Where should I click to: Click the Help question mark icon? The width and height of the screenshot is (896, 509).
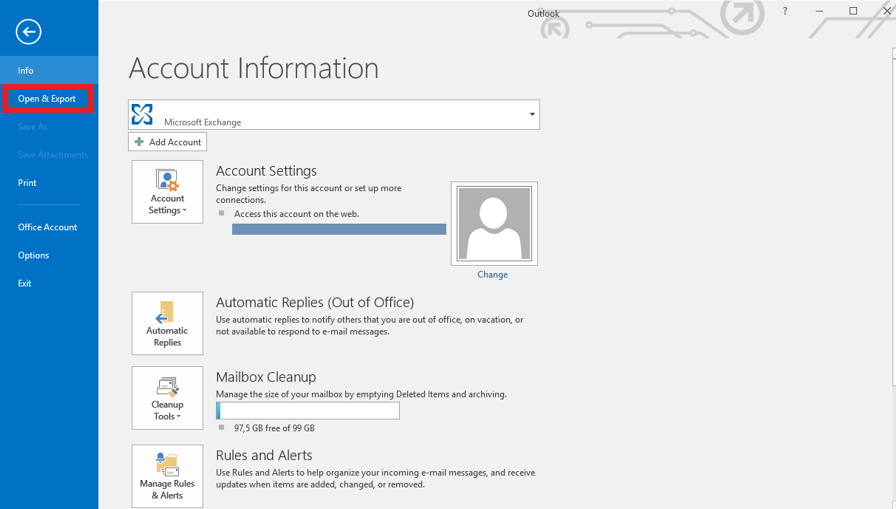(x=785, y=11)
